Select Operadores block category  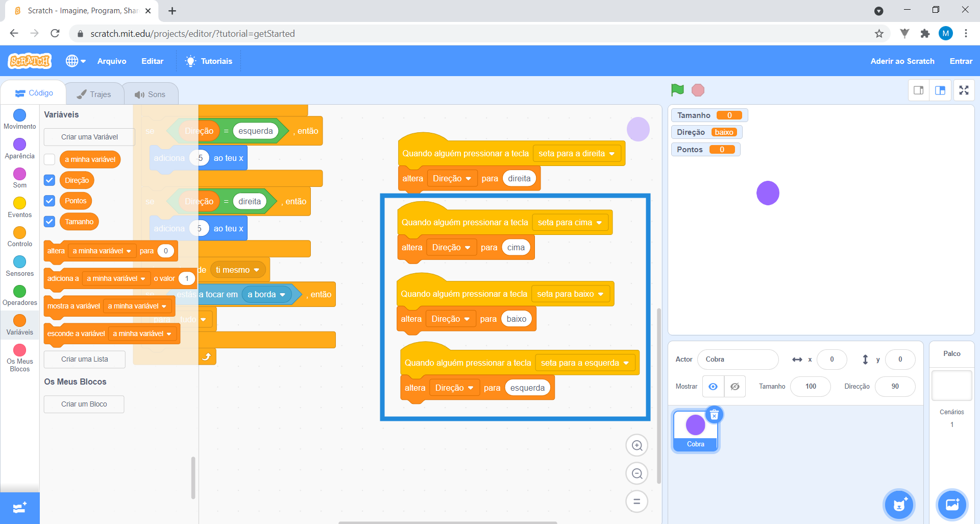pyautogui.click(x=20, y=296)
